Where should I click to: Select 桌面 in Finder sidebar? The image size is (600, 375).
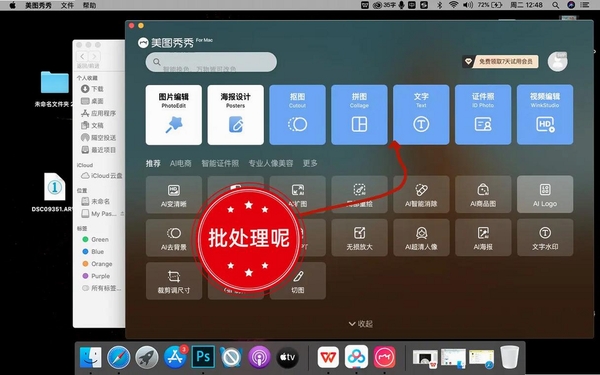[x=93, y=101]
